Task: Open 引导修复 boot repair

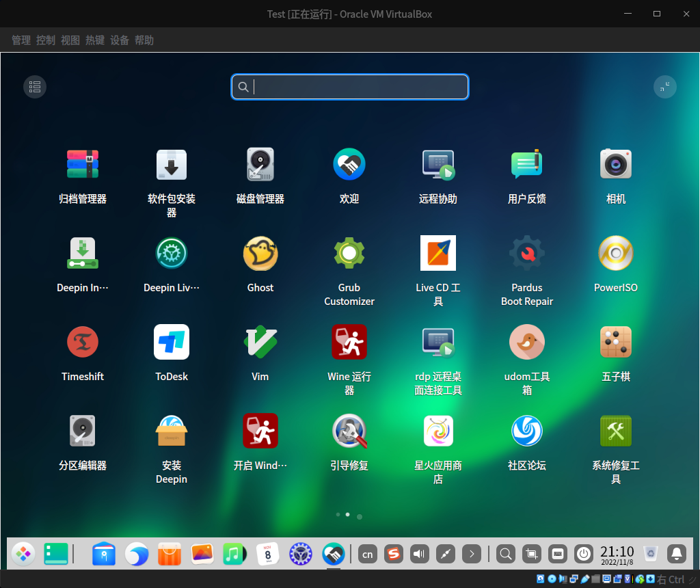Action: (x=349, y=431)
